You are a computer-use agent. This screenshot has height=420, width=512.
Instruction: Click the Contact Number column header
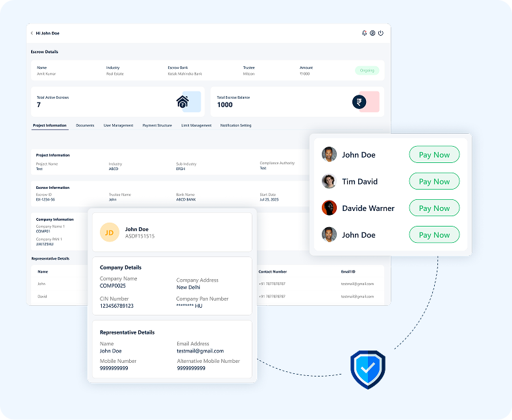click(273, 272)
